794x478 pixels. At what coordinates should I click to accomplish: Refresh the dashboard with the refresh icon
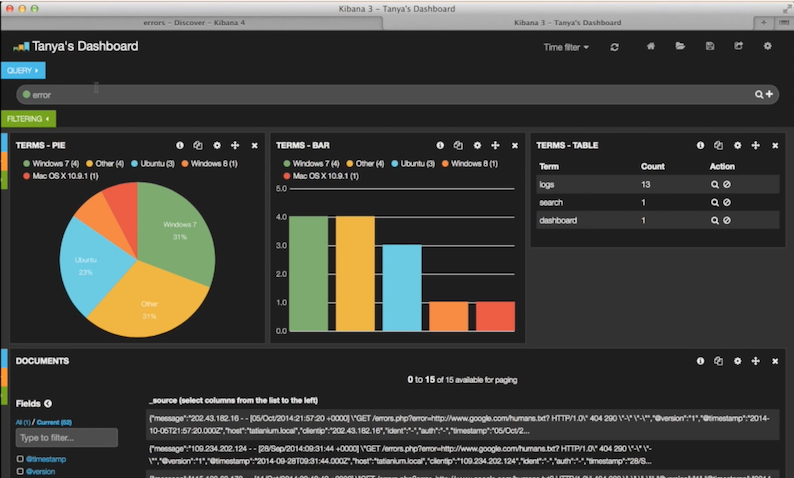614,47
